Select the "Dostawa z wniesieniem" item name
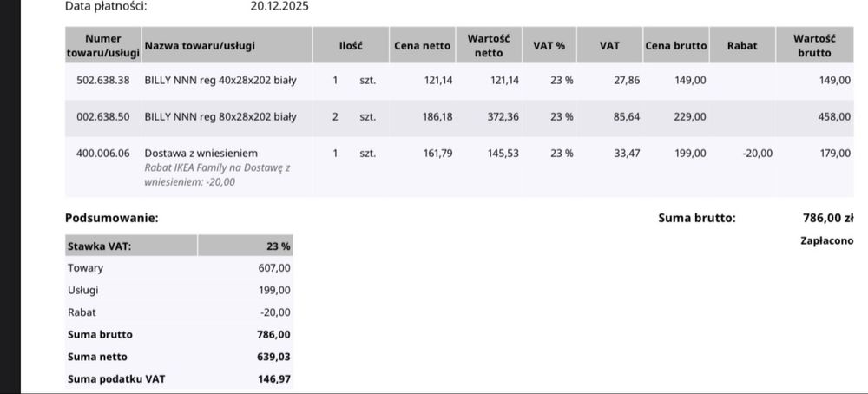This screenshot has height=394, width=868. 201,153
